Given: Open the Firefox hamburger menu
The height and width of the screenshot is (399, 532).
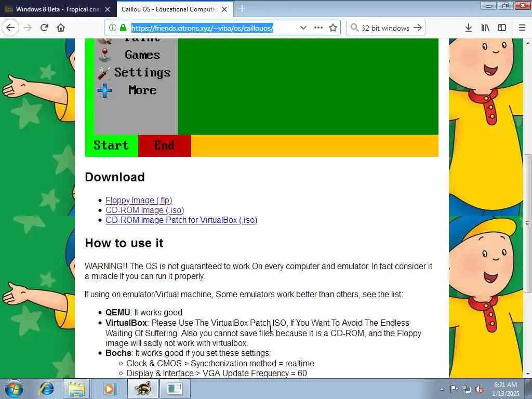Looking at the screenshot, I should coord(522,28).
